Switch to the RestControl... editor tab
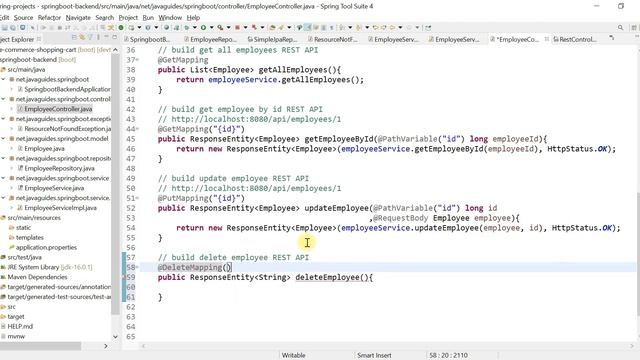The image size is (640, 360). tap(575, 40)
